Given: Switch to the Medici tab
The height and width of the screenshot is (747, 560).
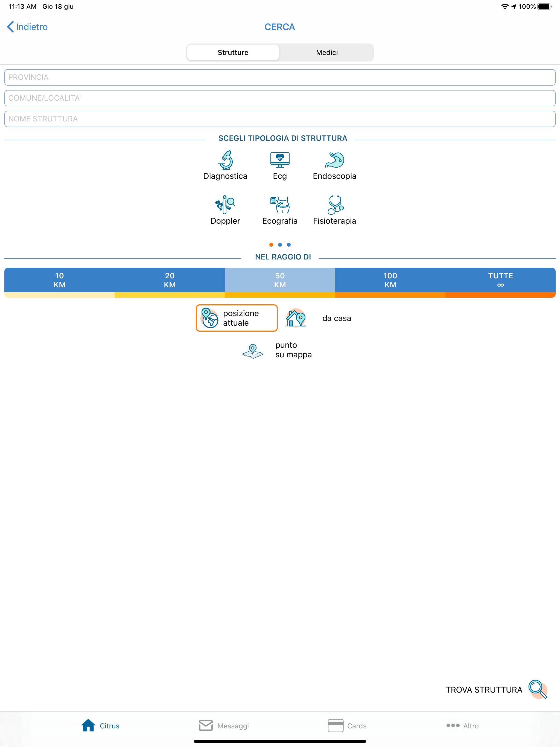Looking at the screenshot, I should pos(326,52).
